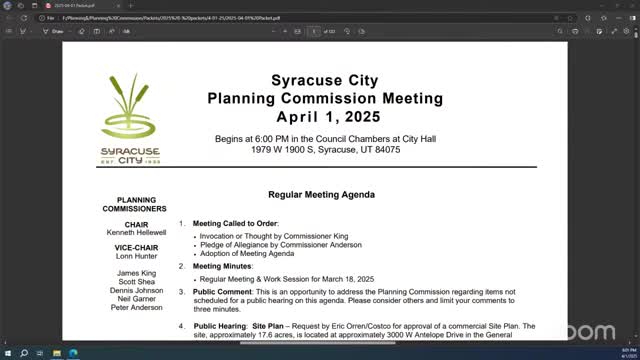The height and width of the screenshot is (360, 640).
Task: Open a new browser tab
Action: click(x=131, y=6)
